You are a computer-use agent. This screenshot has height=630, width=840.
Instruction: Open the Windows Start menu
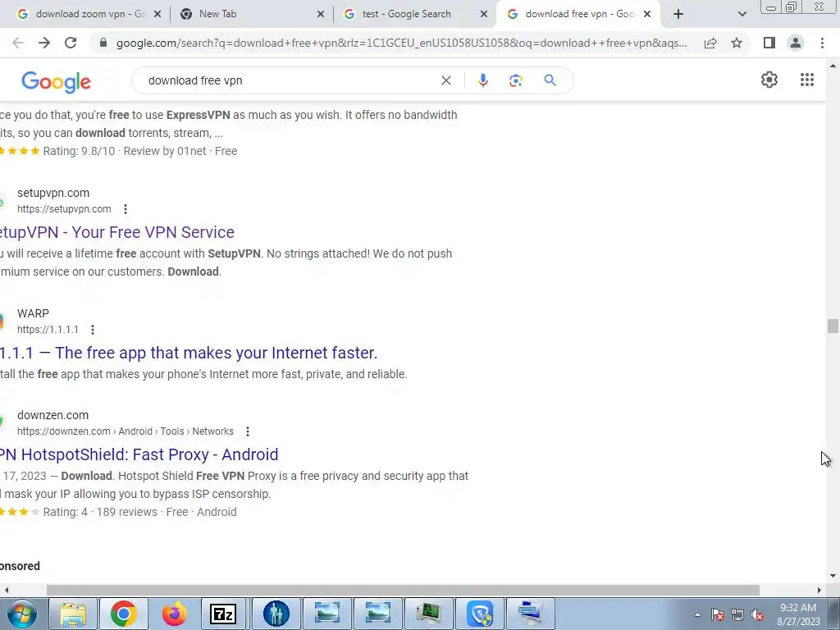tap(21, 614)
